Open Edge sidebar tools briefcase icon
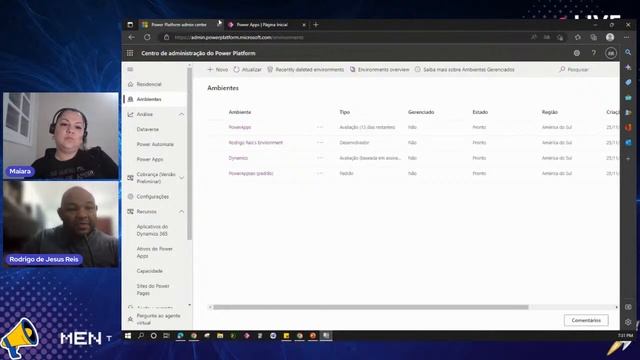 tap(628, 98)
